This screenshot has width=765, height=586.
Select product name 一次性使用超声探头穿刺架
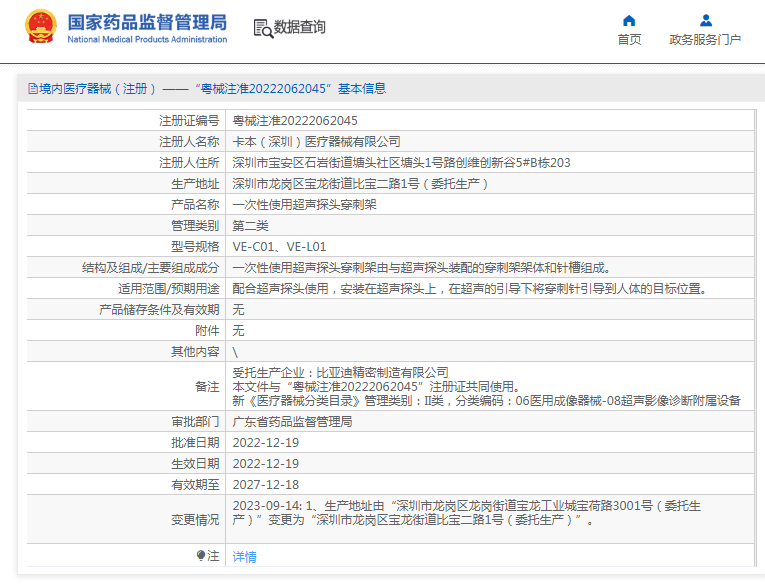304,204
